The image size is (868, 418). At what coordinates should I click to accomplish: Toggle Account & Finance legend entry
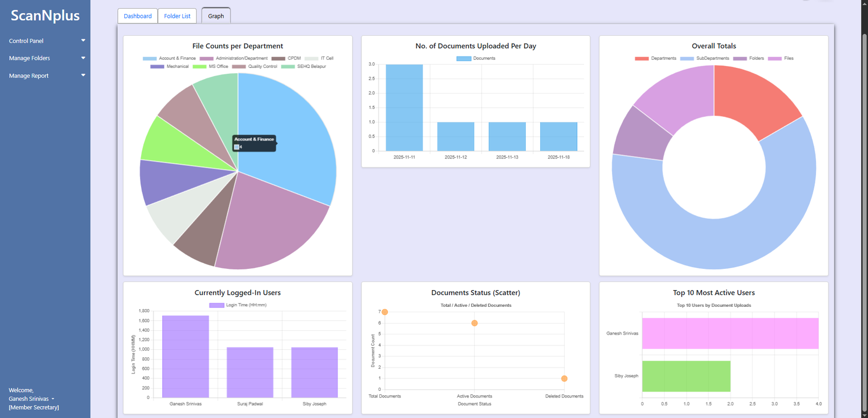point(169,58)
